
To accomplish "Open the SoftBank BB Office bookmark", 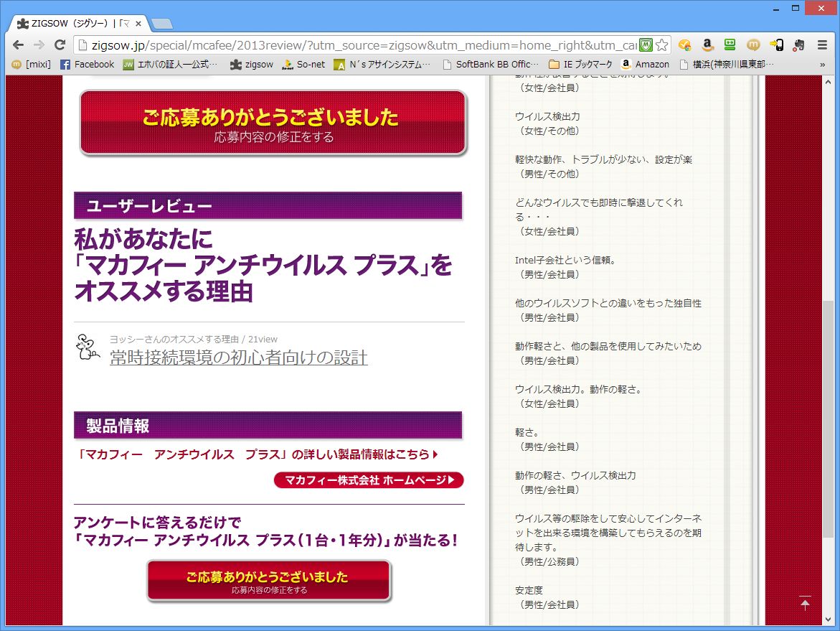I will click(491, 65).
